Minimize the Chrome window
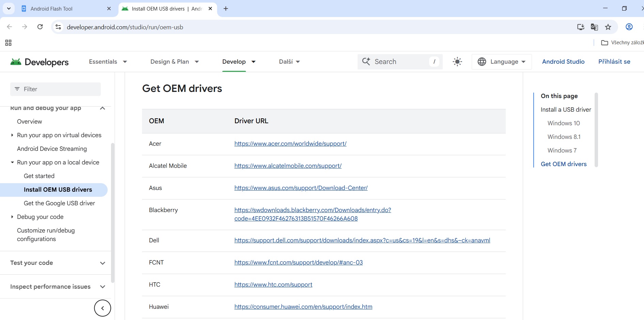Viewport: 644px width, 320px height. tap(605, 8)
